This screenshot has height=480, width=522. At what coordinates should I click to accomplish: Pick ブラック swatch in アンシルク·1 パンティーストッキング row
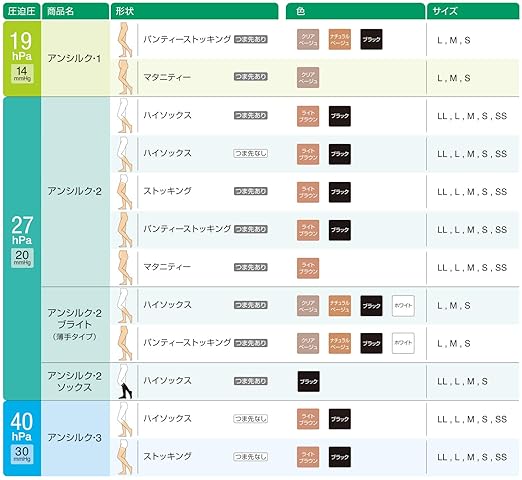coord(371,39)
